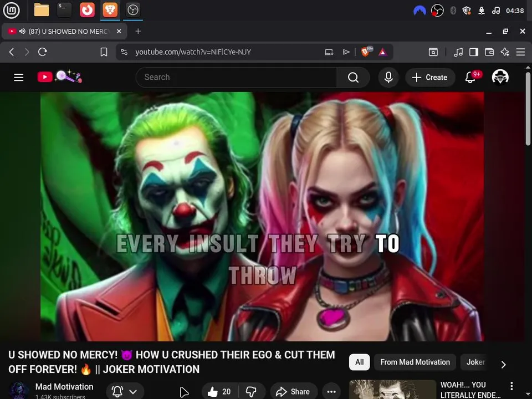
Task: Open the account avatar menu
Action: pyautogui.click(x=500, y=77)
